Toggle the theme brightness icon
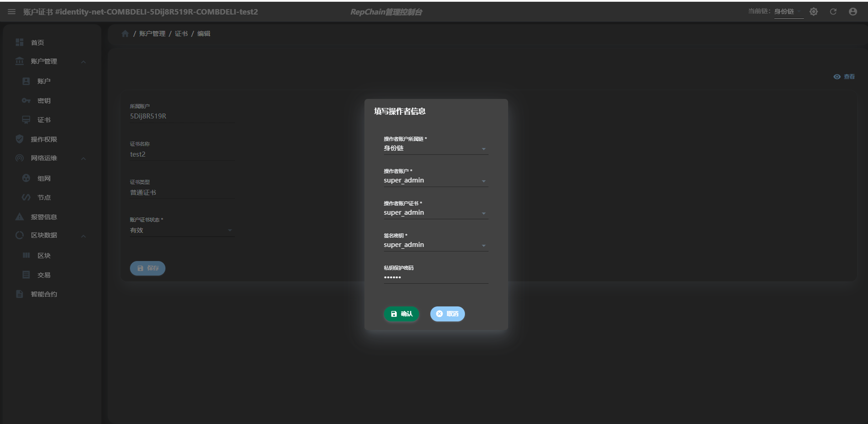The width and height of the screenshot is (868, 424). coord(813,12)
